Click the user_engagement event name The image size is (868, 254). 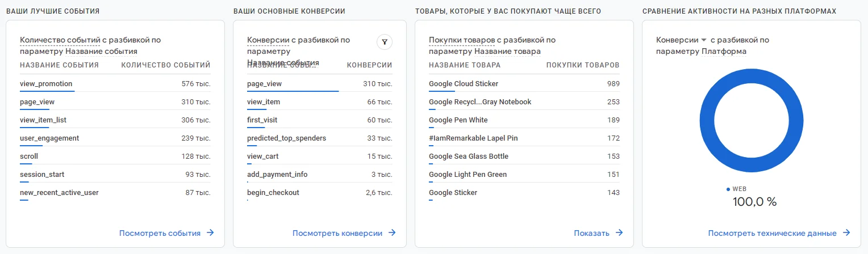(49, 138)
